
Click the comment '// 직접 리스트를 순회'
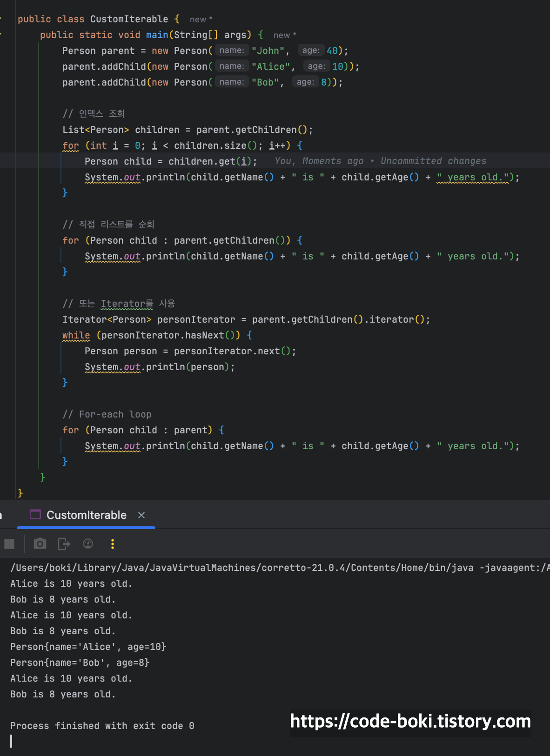tap(108, 225)
